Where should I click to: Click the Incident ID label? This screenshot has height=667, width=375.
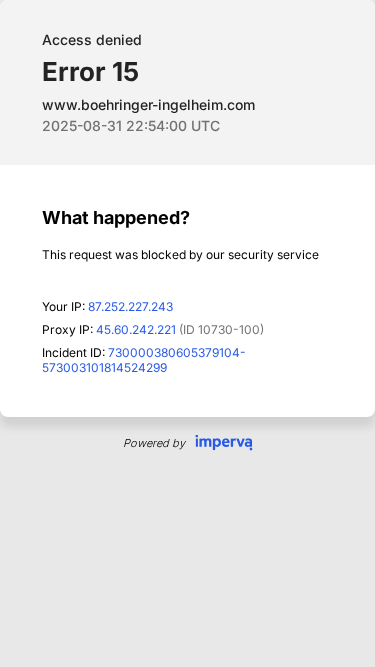pyautogui.click(x=74, y=353)
